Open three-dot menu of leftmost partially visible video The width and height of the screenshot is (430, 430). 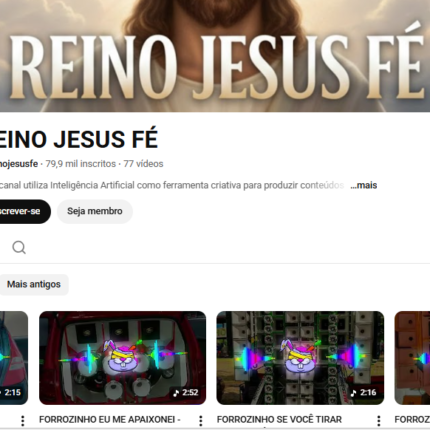pyautogui.click(x=23, y=421)
